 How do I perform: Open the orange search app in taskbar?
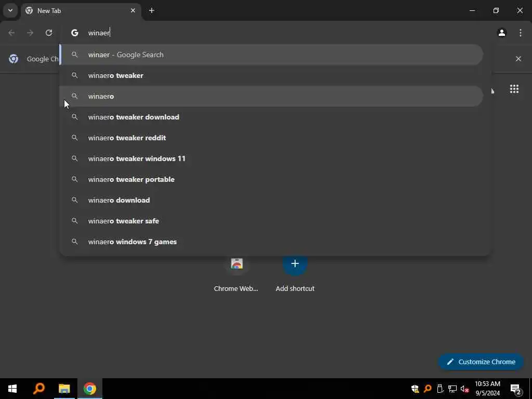click(x=38, y=389)
